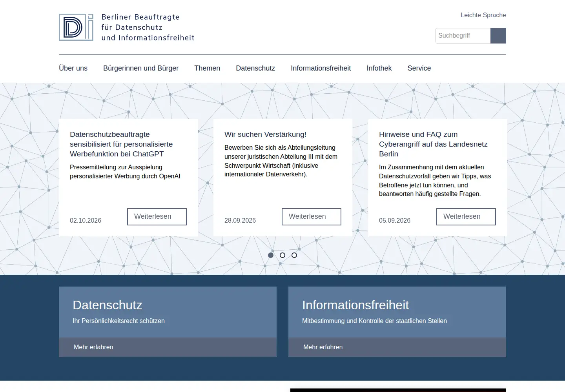Click Weiterlesen on the Cyberangriff FAQ card
This screenshot has width=565, height=392.
click(466, 217)
